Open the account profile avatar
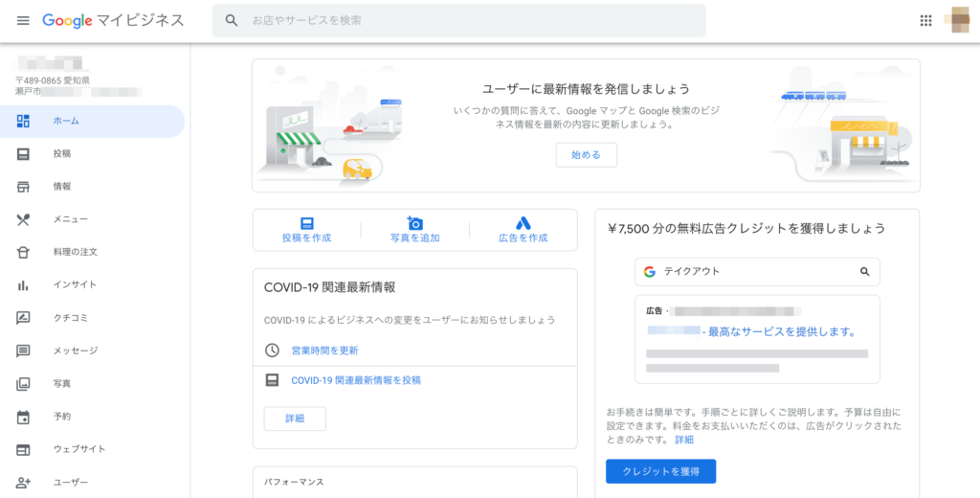This screenshot has width=980, height=498. pos(959,21)
